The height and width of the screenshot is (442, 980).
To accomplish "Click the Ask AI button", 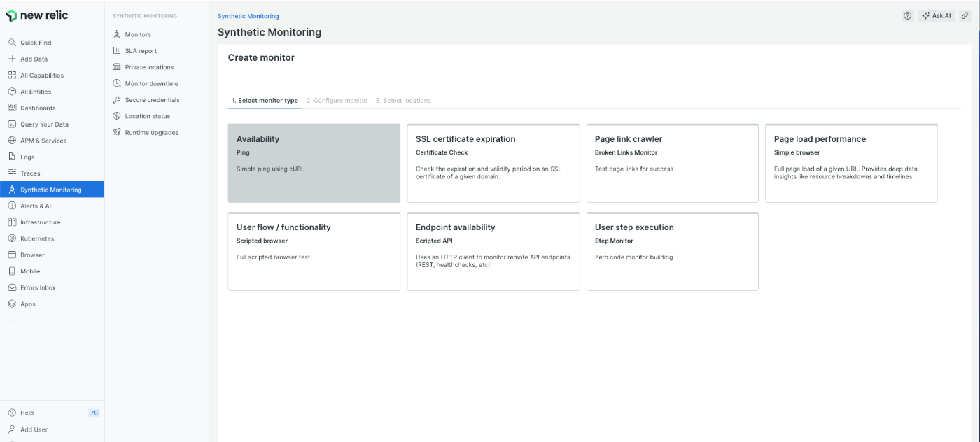I will click(936, 15).
